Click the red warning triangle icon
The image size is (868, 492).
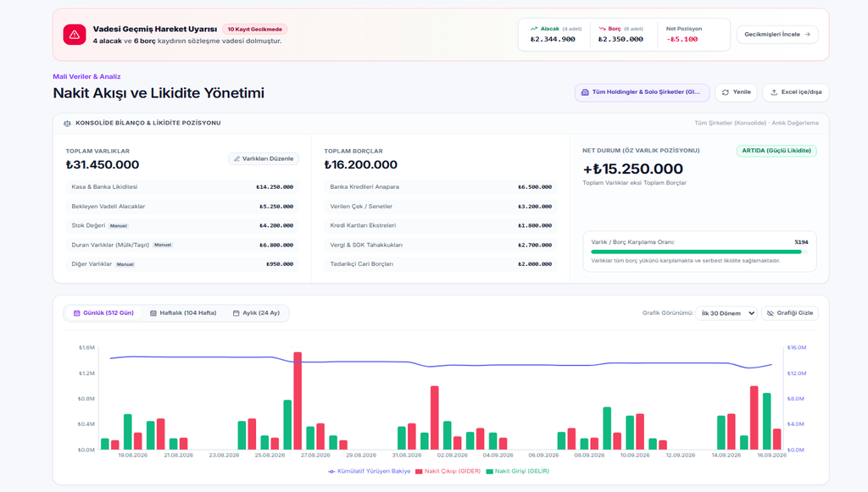click(x=75, y=34)
